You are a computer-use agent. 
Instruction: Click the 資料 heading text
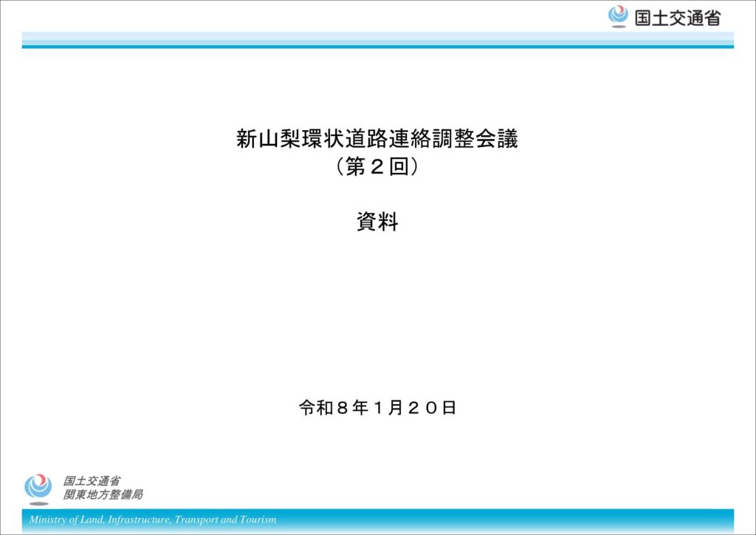[x=377, y=222]
